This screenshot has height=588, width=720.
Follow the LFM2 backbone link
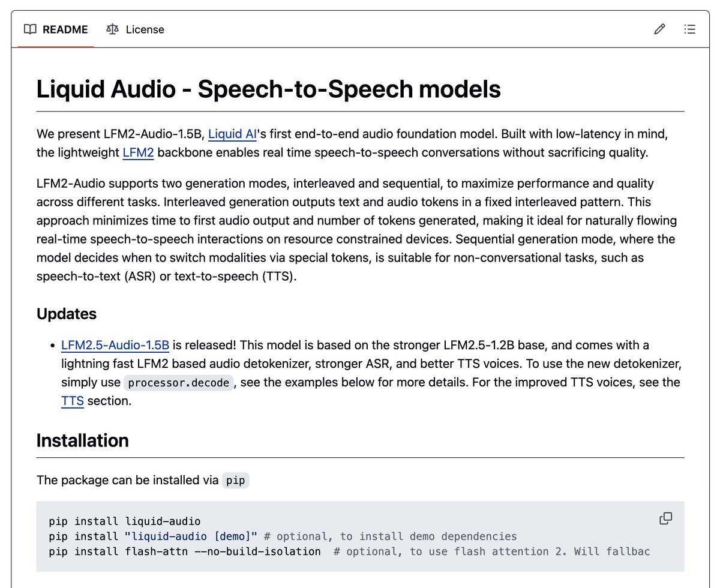pyautogui.click(x=138, y=152)
